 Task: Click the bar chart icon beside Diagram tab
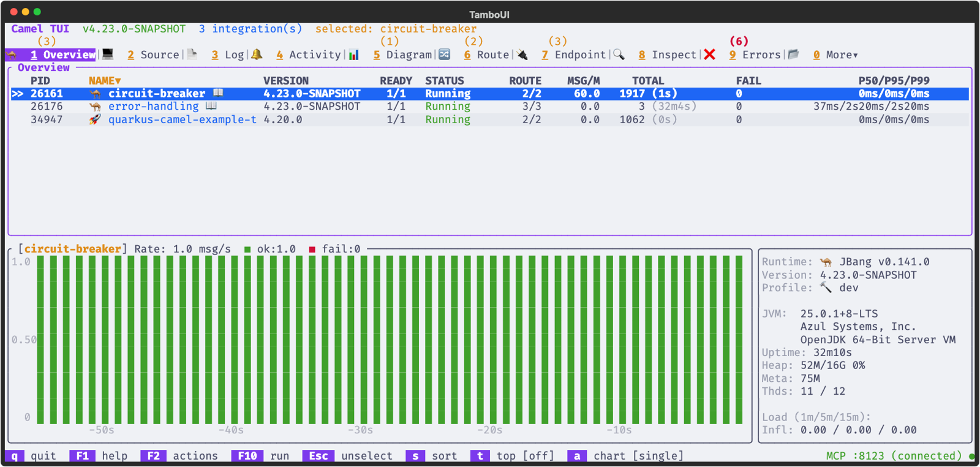354,55
